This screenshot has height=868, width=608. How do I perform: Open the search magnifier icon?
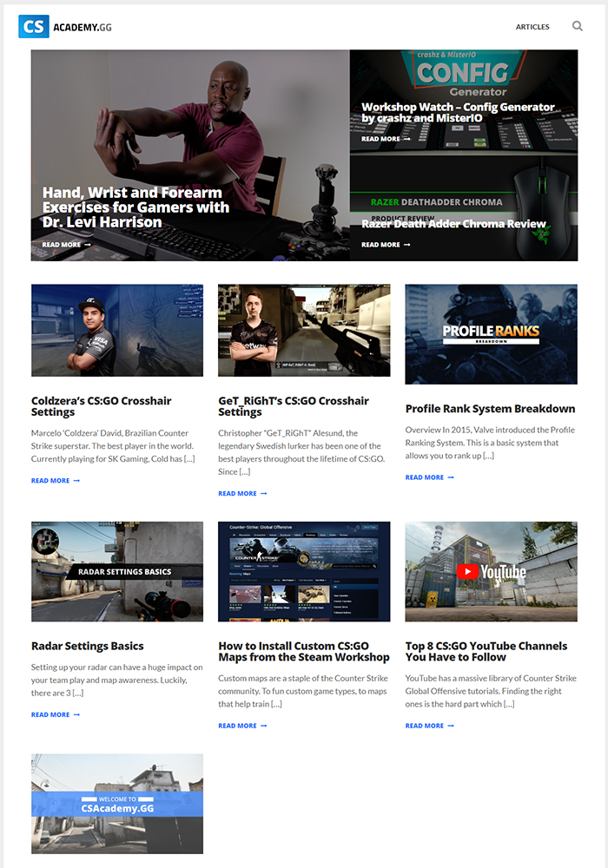click(x=577, y=26)
